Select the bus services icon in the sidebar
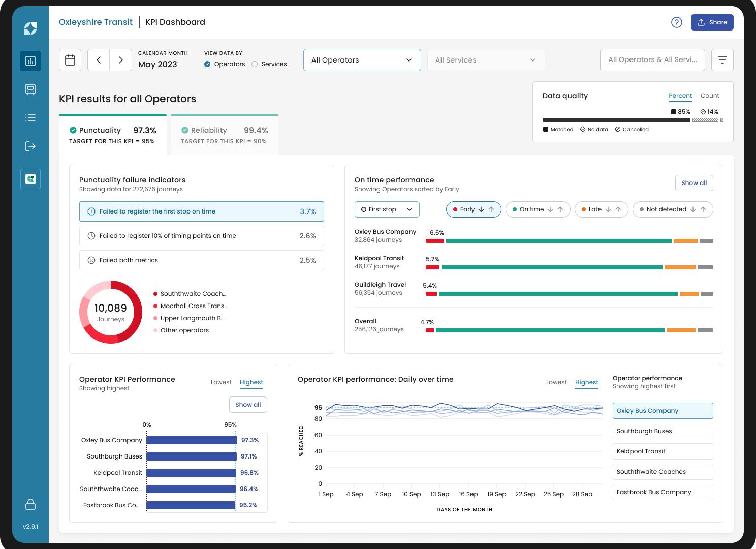Viewport: 756px width, 549px height. pyautogui.click(x=30, y=89)
